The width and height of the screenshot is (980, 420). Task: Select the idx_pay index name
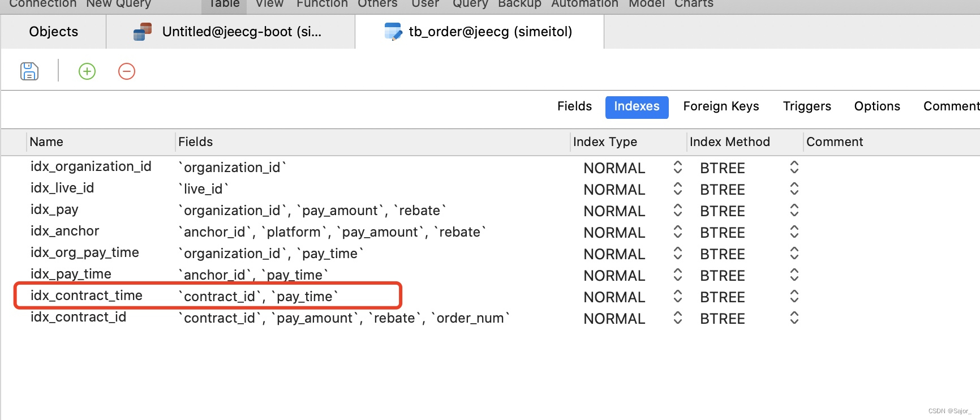pyautogui.click(x=54, y=209)
